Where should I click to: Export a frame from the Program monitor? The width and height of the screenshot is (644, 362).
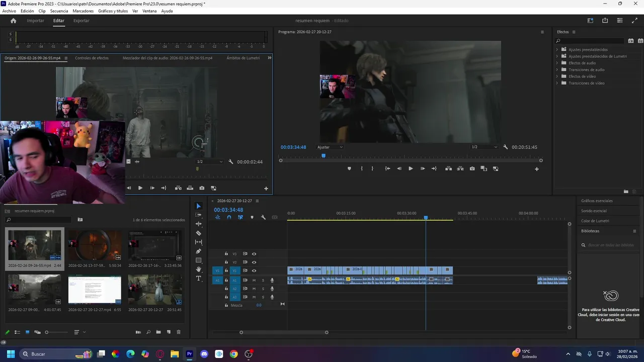472,168
